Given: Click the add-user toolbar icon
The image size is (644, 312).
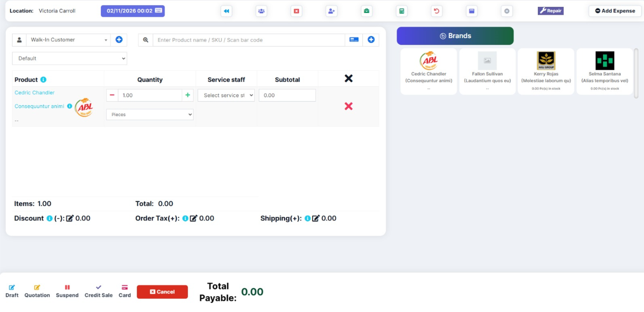Looking at the screenshot, I should tap(331, 11).
